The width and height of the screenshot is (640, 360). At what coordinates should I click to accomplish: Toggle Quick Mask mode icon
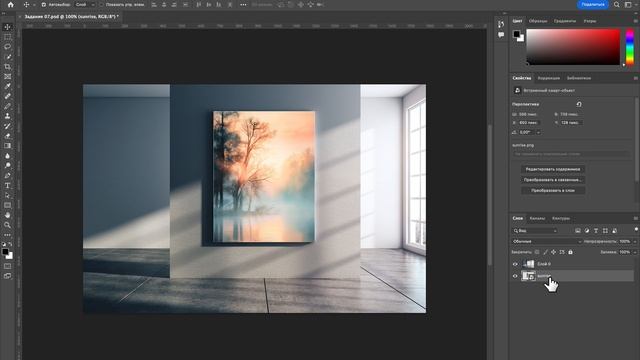[x=7, y=266]
